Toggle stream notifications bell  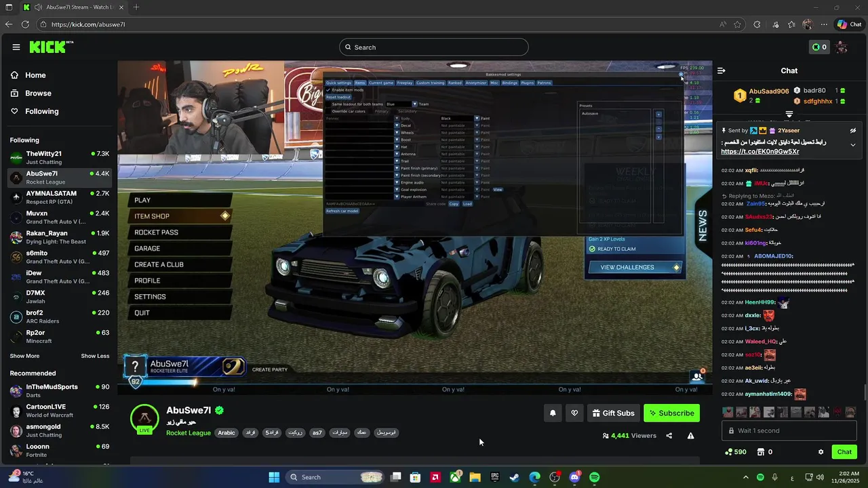553,413
